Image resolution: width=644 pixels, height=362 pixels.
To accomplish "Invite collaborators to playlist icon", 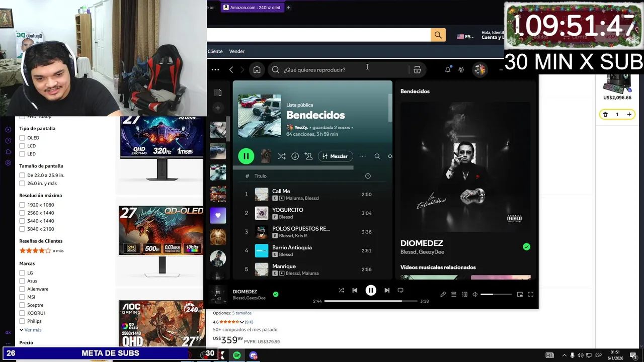I will 308,156.
